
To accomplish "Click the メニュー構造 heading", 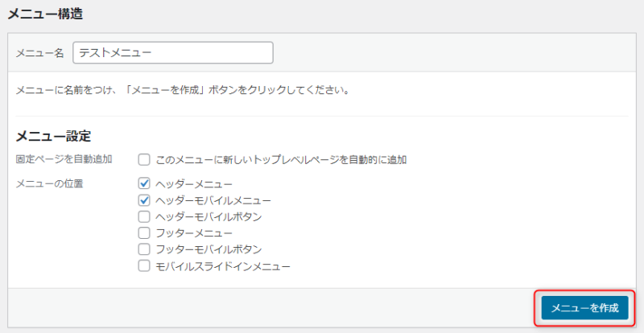I will click(x=45, y=14).
